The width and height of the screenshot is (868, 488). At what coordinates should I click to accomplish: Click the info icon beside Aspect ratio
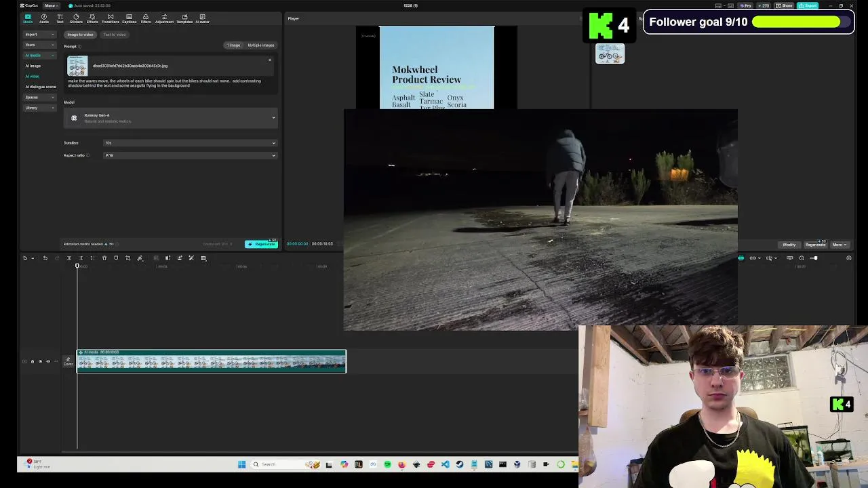click(x=87, y=156)
